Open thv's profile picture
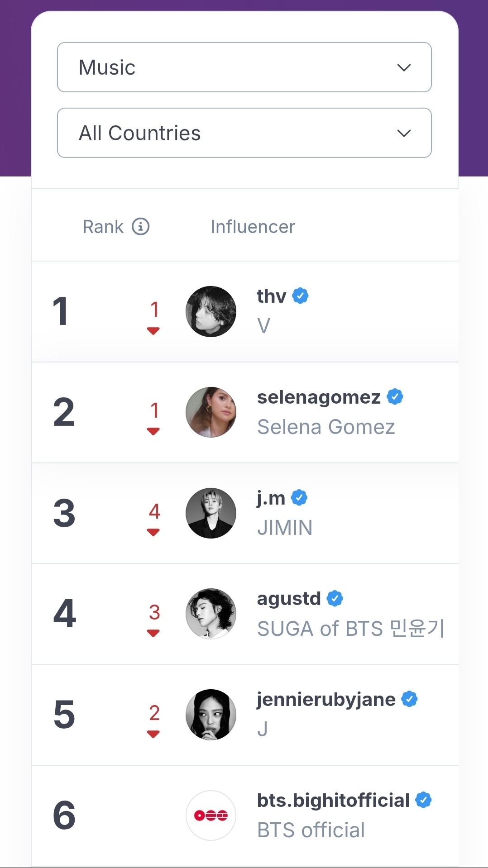 coord(211,311)
